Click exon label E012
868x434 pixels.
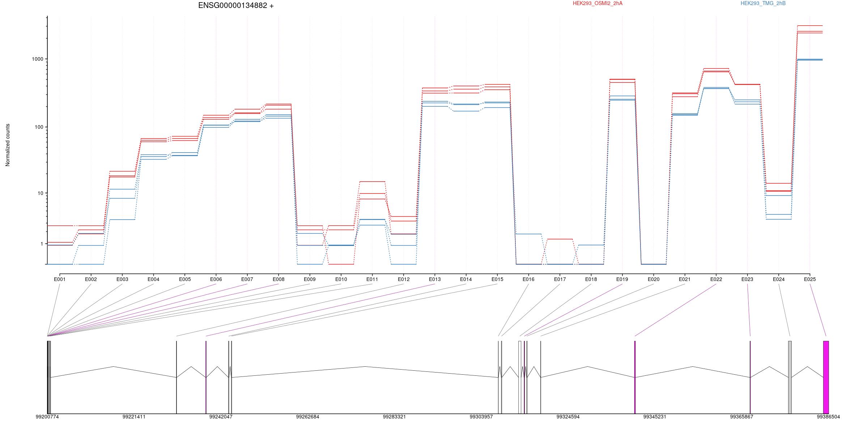coord(404,279)
